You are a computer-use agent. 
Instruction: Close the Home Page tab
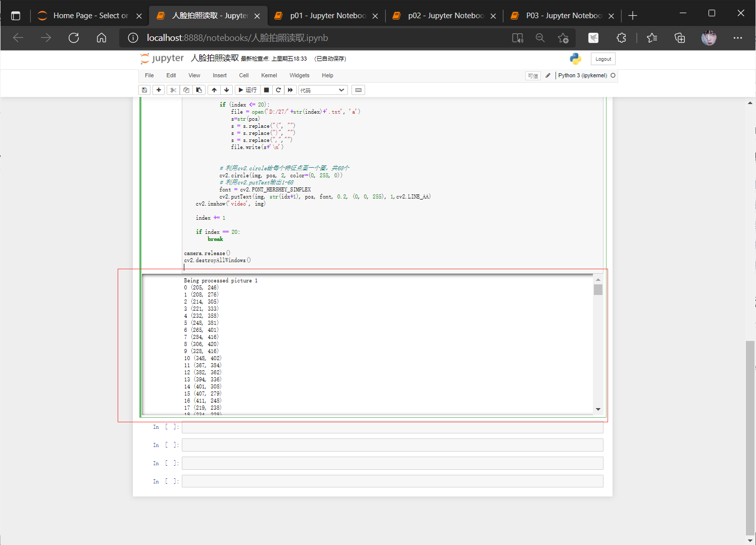pos(139,16)
